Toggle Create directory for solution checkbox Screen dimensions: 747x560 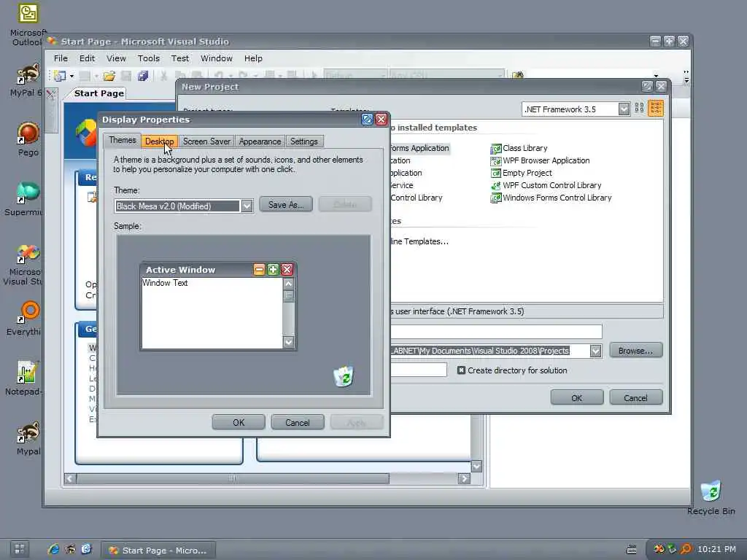pos(461,370)
